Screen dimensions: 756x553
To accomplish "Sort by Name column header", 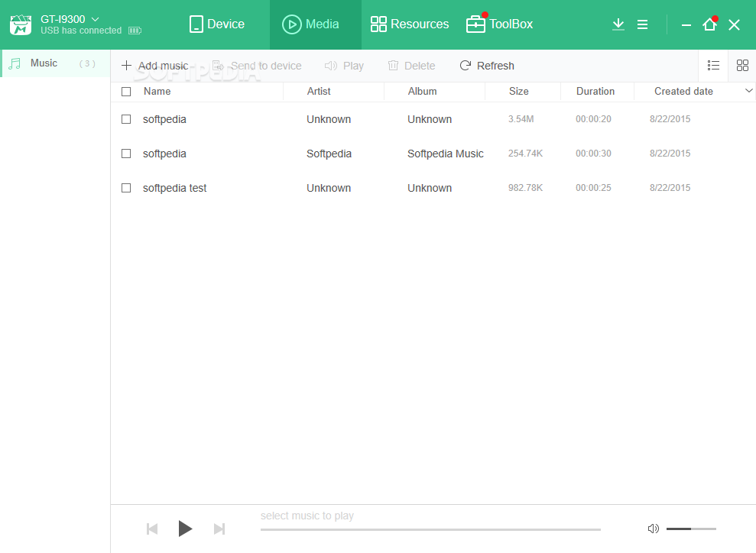I will [x=157, y=91].
